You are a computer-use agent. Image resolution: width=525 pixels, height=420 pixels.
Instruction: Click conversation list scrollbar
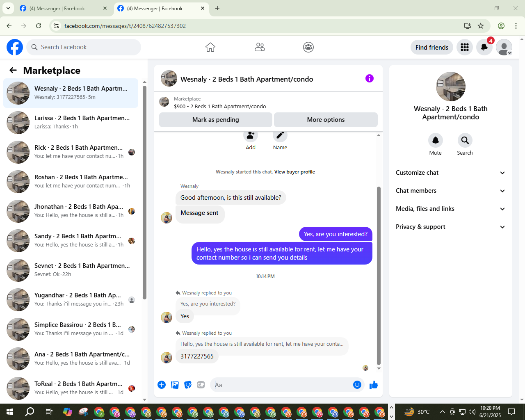tap(144, 193)
